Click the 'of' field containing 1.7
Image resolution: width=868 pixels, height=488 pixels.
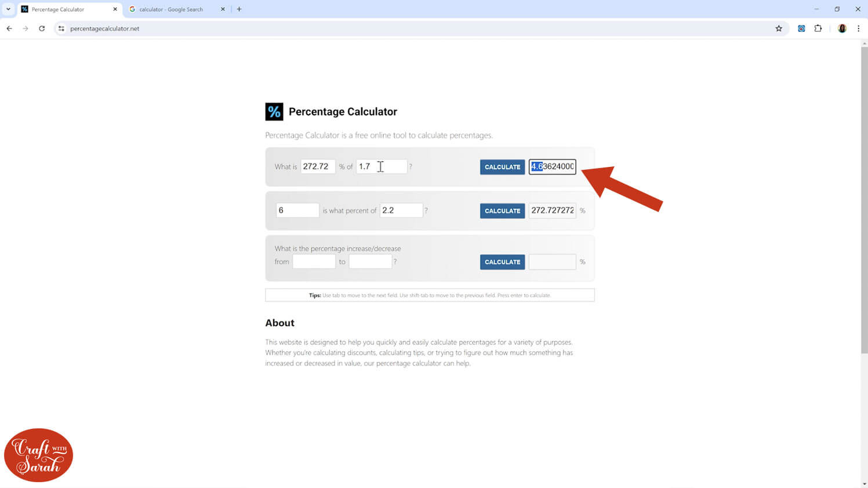tap(382, 166)
